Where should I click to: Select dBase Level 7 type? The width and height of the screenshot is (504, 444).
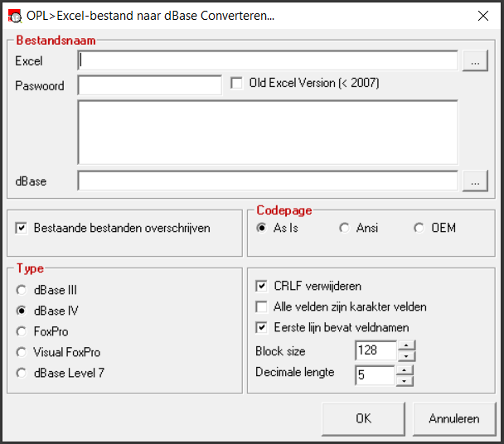[x=22, y=373]
